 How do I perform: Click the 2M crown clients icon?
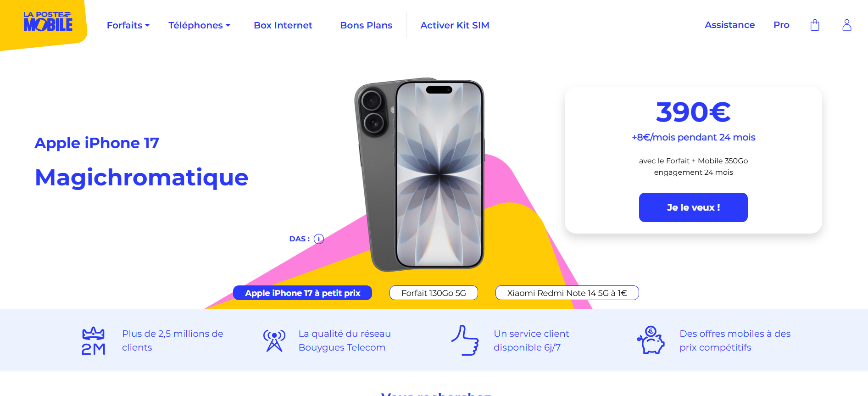coord(94,341)
